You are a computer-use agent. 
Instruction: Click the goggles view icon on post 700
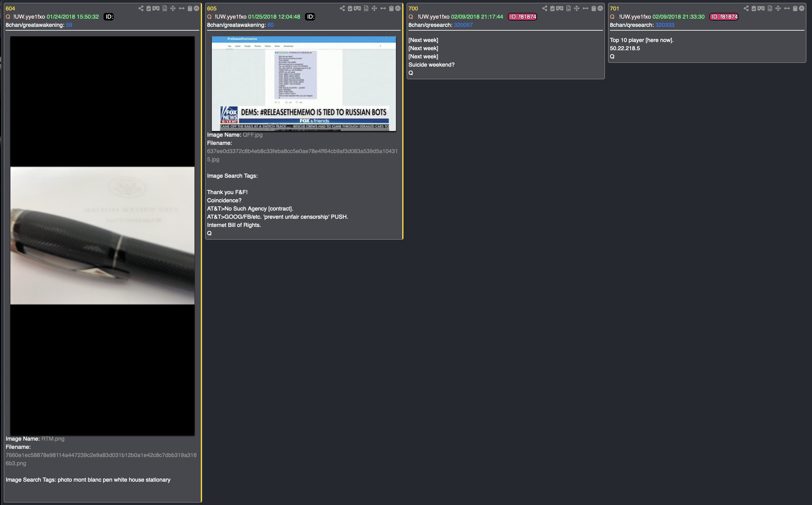[560, 8]
